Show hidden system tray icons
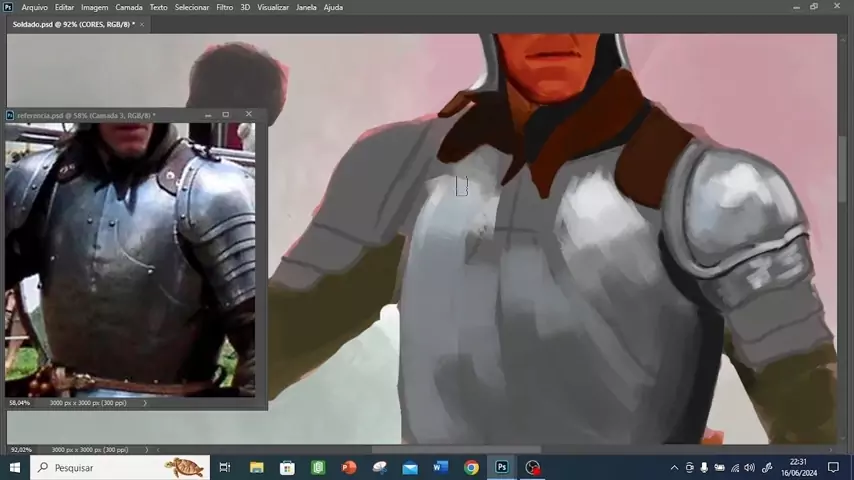 [674, 467]
